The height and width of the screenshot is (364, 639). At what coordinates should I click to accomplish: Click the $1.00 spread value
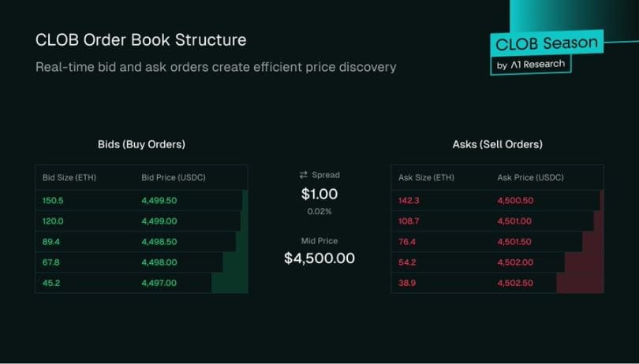point(319,194)
